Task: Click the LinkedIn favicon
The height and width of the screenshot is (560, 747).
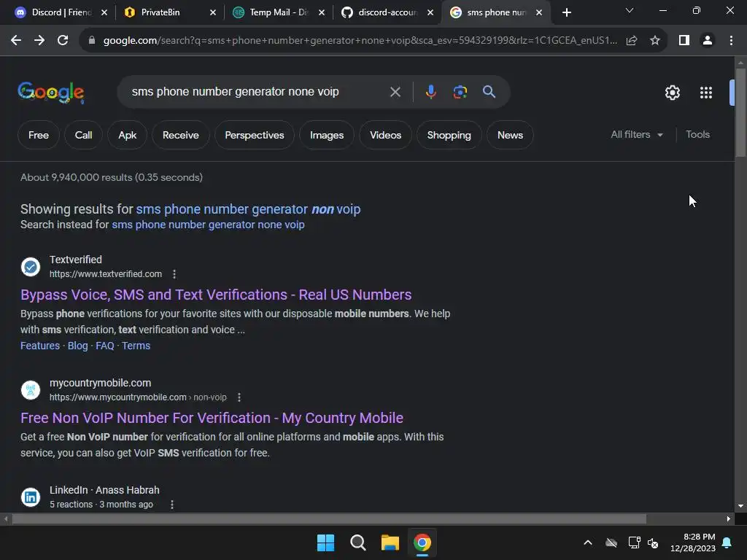Action: click(31, 497)
